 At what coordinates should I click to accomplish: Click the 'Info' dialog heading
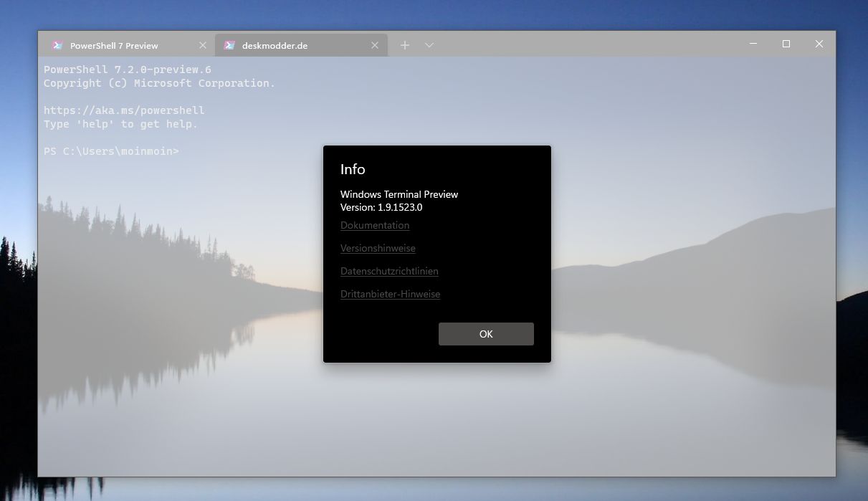(x=353, y=169)
